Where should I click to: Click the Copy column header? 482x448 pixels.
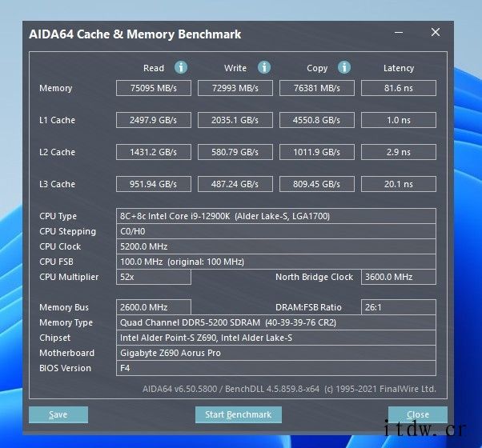tap(317, 69)
